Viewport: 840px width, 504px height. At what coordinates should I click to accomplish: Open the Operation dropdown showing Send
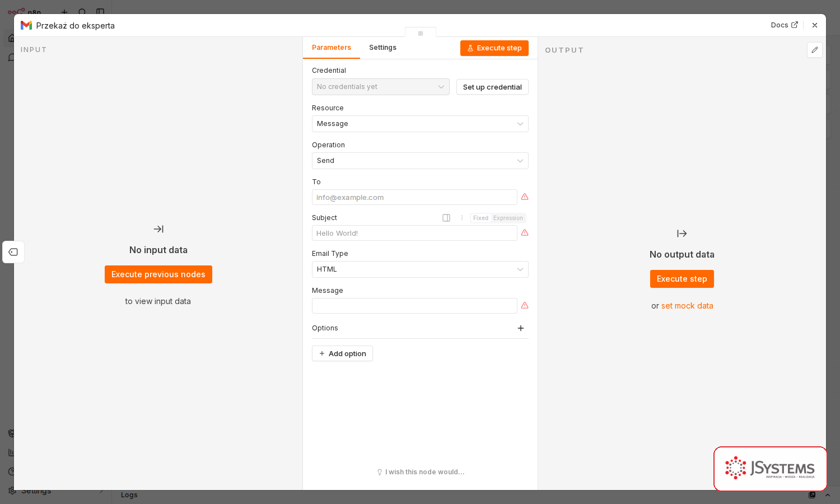tap(420, 161)
